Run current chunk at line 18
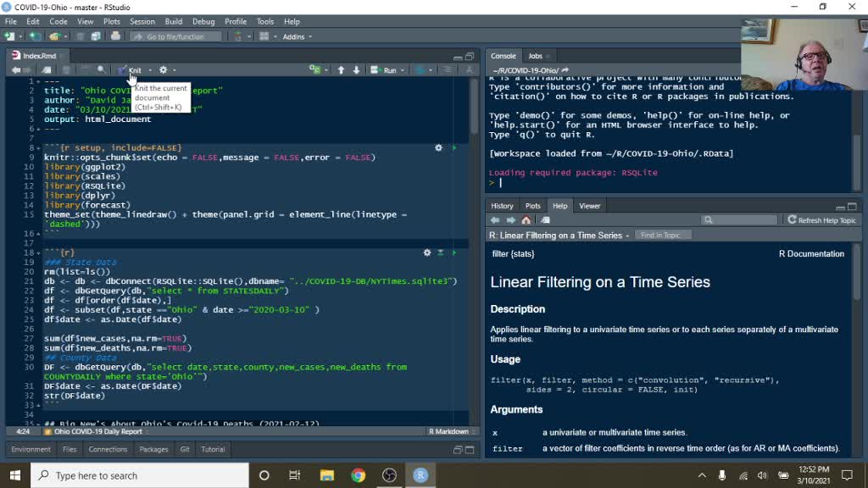The width and height of the screenshot is (868, 488). (454, 252)
